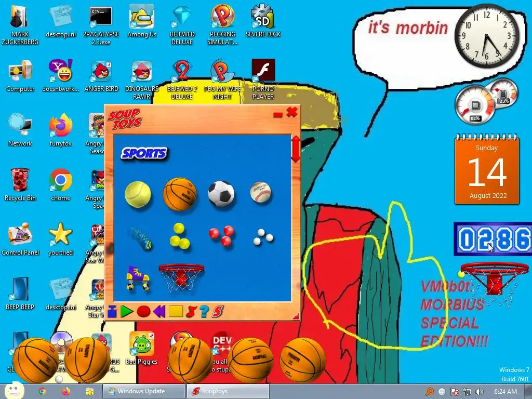Click the purple rewind arrows button
Image resolution: width=532 pixels, height=399 pixels.
point(159,311)
